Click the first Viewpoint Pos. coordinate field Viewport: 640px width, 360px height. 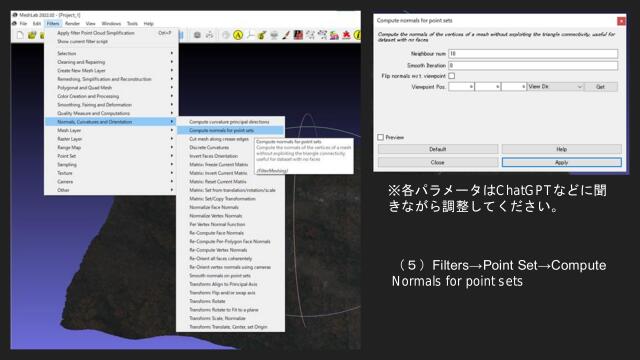pos(461,87)
